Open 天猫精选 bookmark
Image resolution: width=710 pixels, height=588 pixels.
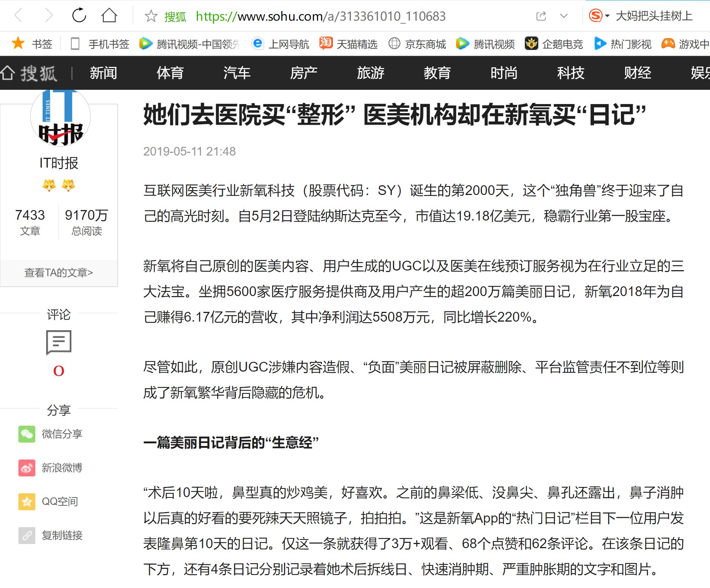tap(348, 44)
